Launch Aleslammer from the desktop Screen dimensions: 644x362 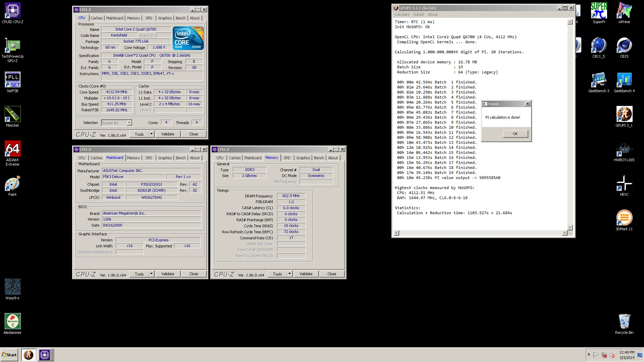12,324
